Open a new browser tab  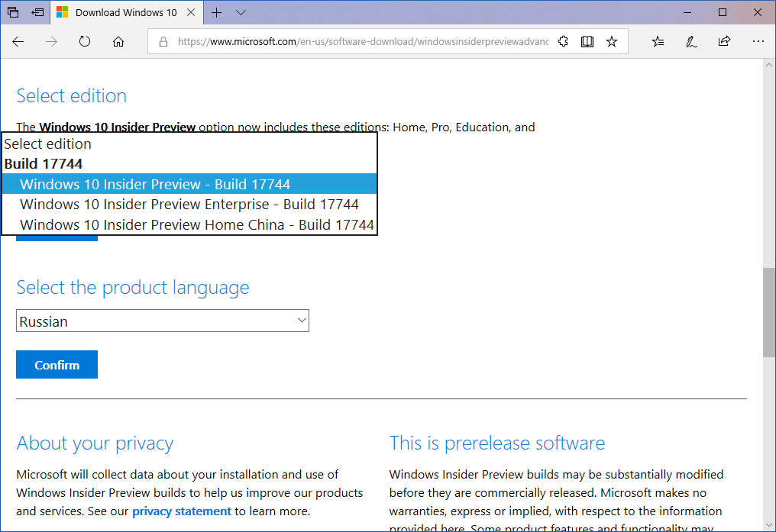pyautogui.click(x=216, y=12)
